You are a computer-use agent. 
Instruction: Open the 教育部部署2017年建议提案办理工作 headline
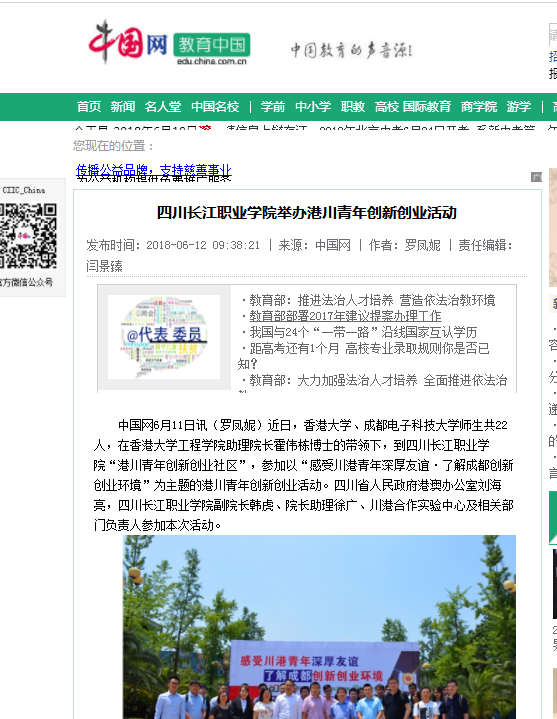(345, 316)
